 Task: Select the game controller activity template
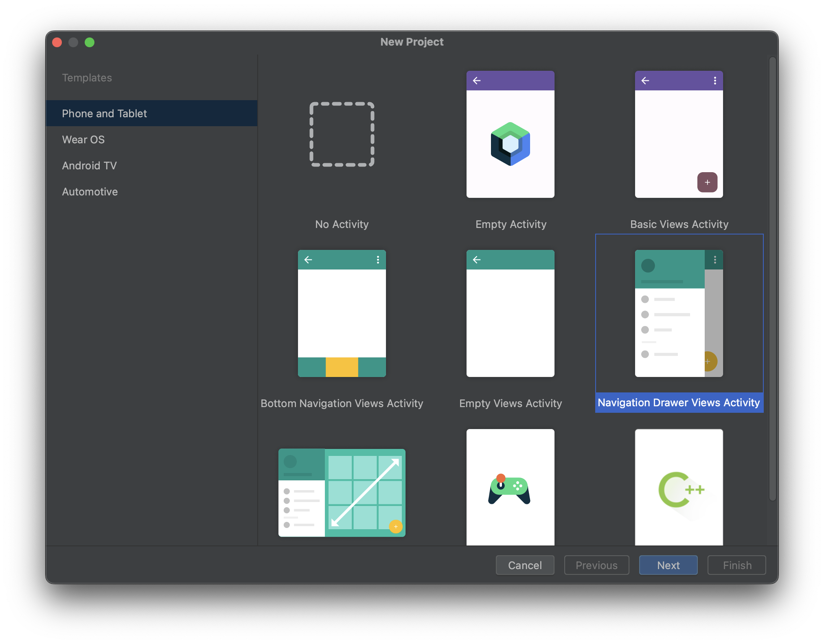510,488
